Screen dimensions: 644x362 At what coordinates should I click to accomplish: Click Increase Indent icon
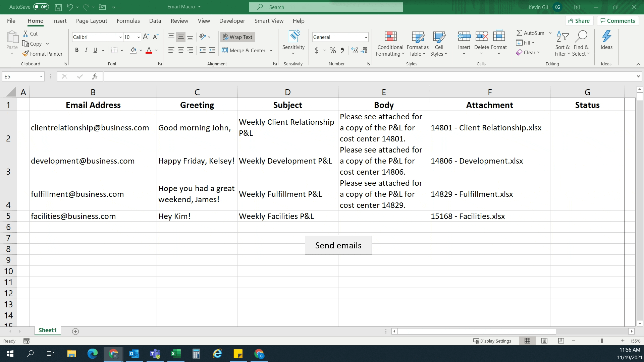[212, 50]
